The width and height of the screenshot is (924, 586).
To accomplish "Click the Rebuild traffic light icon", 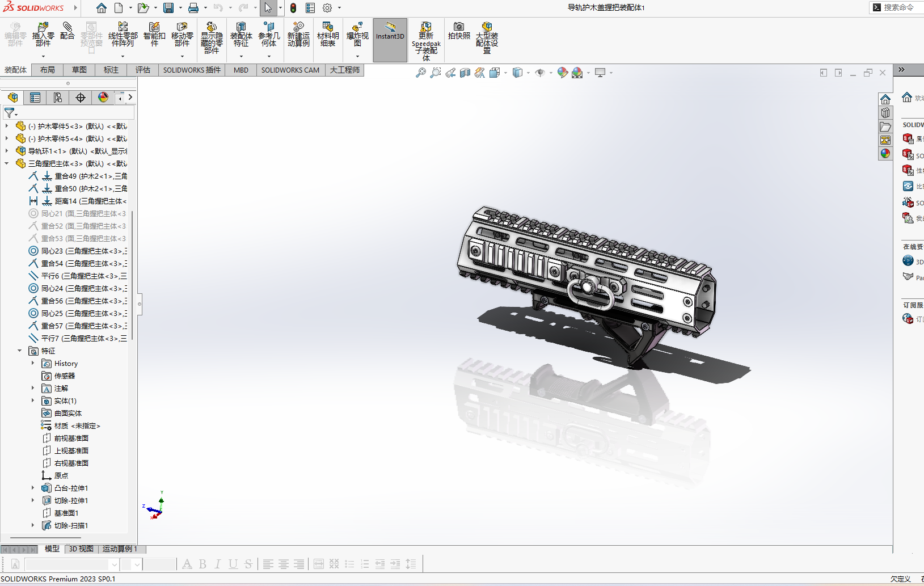I will point(293,8).
